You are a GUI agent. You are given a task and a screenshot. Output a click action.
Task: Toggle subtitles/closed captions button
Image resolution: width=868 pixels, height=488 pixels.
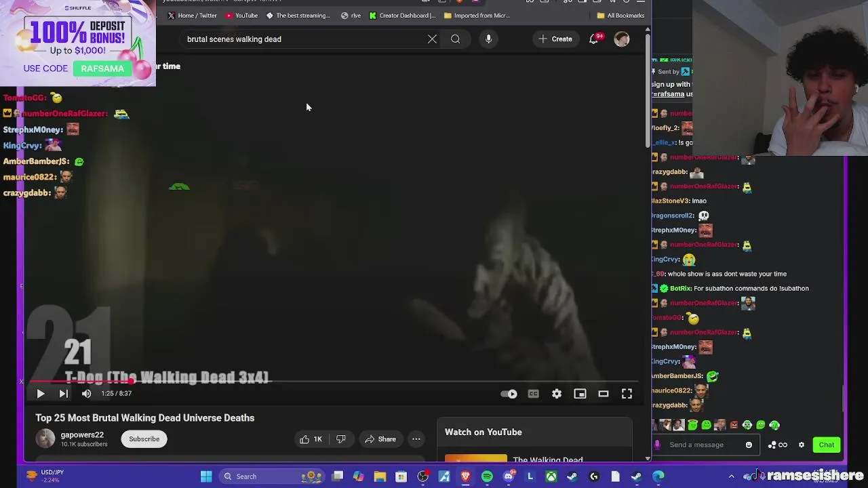coord(534,394)
